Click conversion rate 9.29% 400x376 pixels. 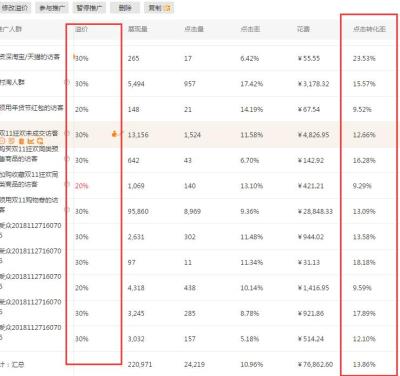[x=362, y=186]
